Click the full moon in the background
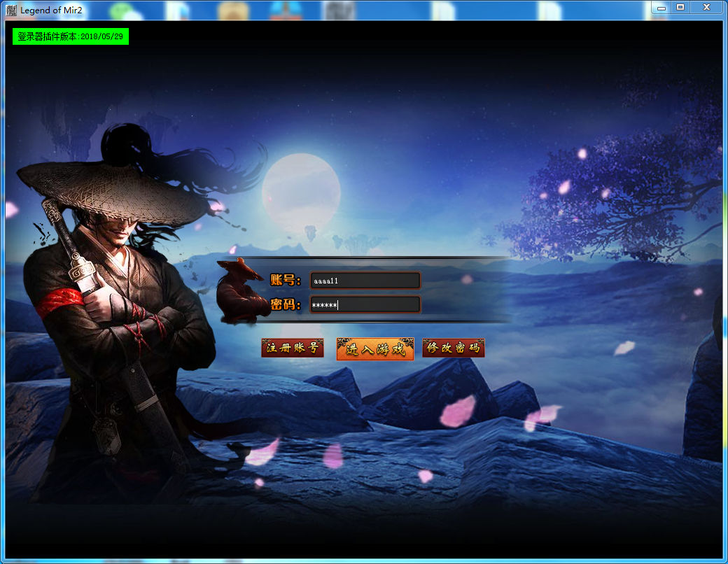This screenshot has height=564, width=728. pyautogui.click(x=302, y=190)
